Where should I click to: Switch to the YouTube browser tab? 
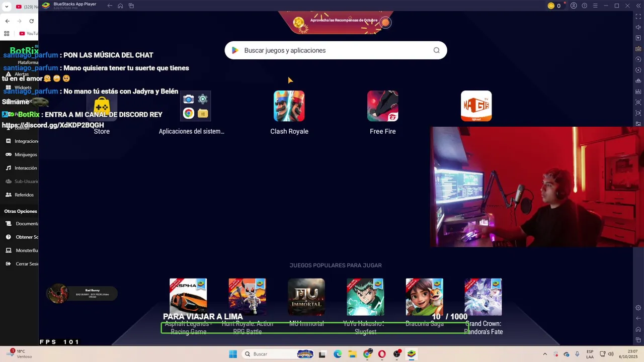[x=27, y=7]
